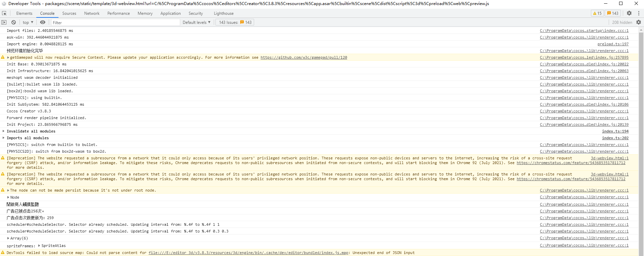Screen dimensions: 644x256
Task: Open the index.js:20106 source link
Action: point(584,104)
